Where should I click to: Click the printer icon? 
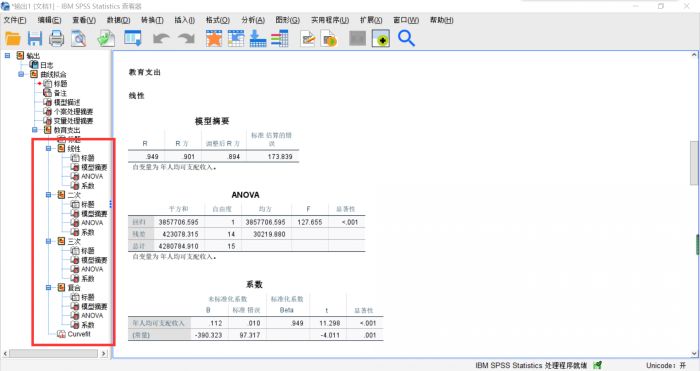tap(56, 39)
